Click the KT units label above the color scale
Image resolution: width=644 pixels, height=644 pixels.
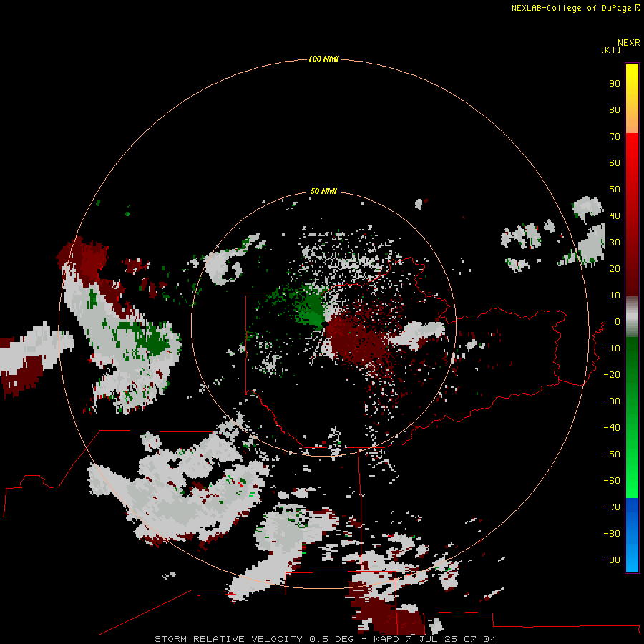610,49
